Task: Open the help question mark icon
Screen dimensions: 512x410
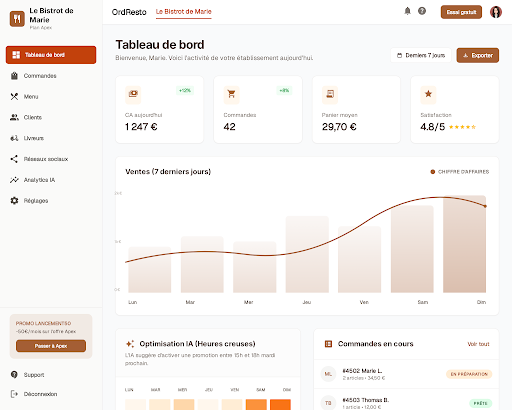Action: tap(422, 11)
